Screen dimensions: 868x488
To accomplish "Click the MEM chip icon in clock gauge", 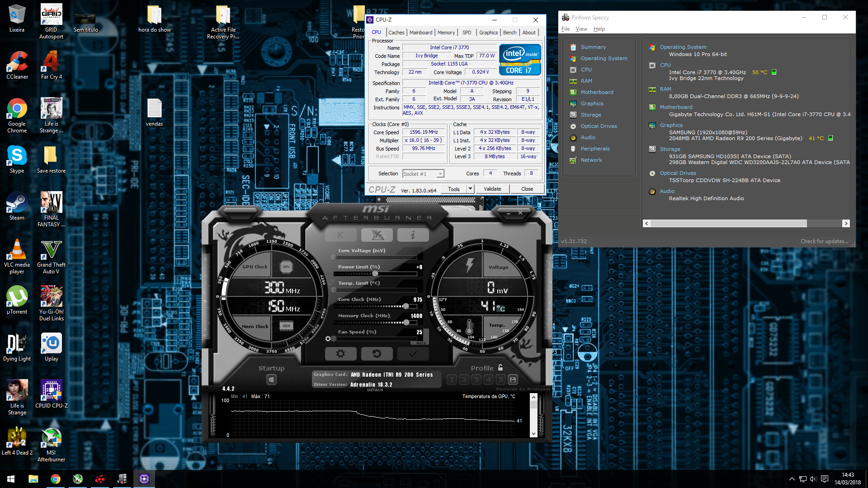I will click(286, 325).
